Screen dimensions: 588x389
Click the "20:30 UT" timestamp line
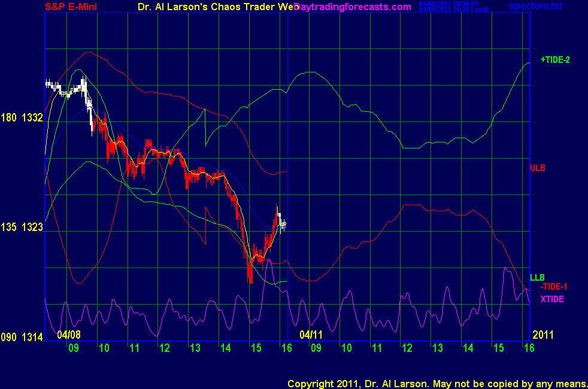point(449,4)
